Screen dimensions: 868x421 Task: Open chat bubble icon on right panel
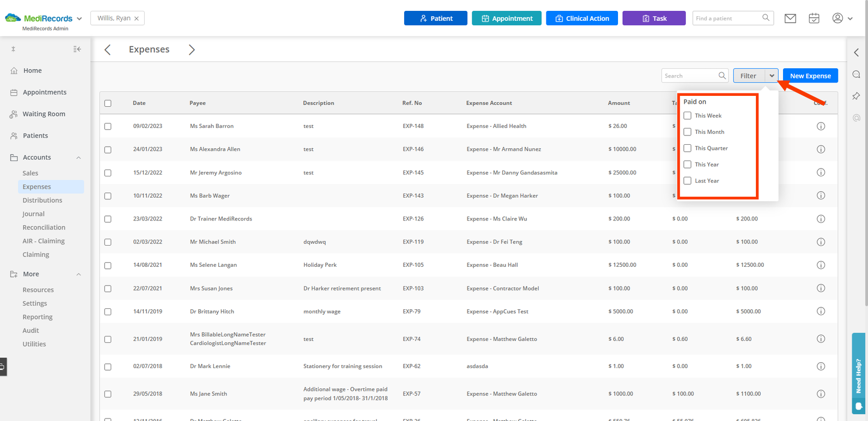pyautogui.click(x=857, y=74)
